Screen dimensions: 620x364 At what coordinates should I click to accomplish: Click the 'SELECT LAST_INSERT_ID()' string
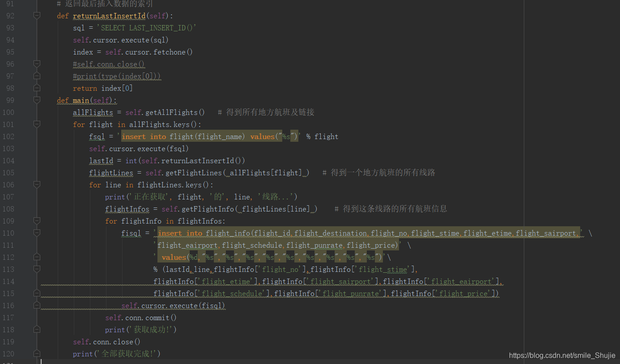(x=147, y=28)
